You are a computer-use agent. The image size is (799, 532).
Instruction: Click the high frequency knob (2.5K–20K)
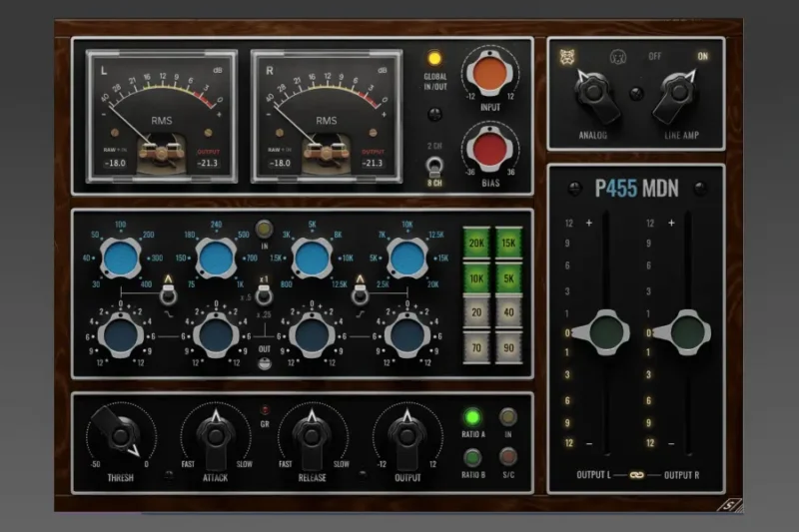pos(406,259)
